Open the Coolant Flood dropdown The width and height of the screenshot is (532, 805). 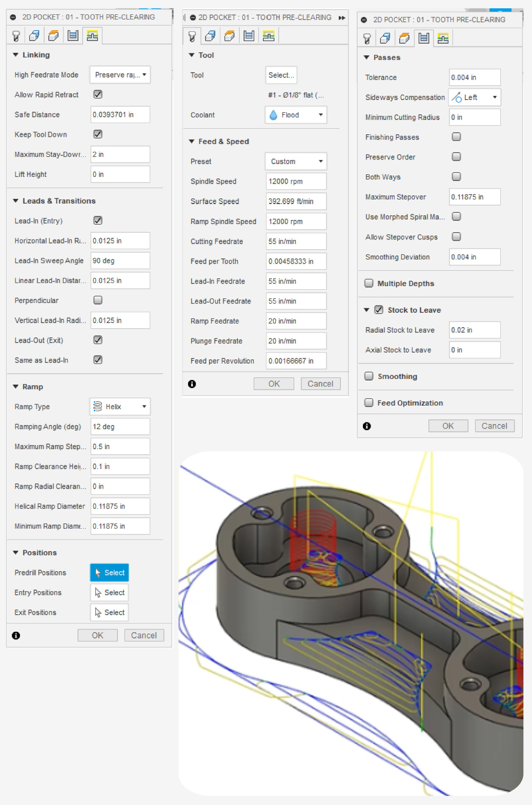click(296, 115)
